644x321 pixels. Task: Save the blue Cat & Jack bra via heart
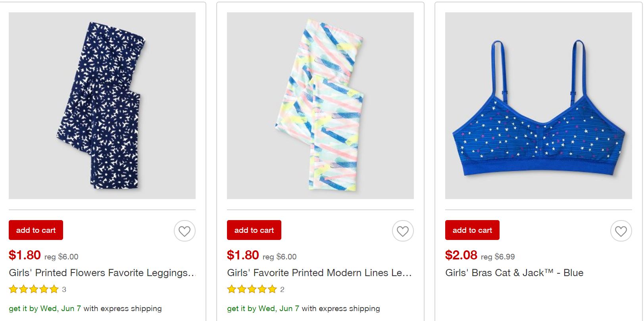click(x=621, y=231)
